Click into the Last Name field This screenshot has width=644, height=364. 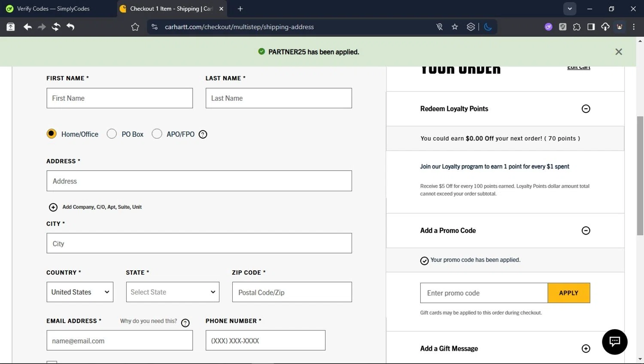point(279,98)
